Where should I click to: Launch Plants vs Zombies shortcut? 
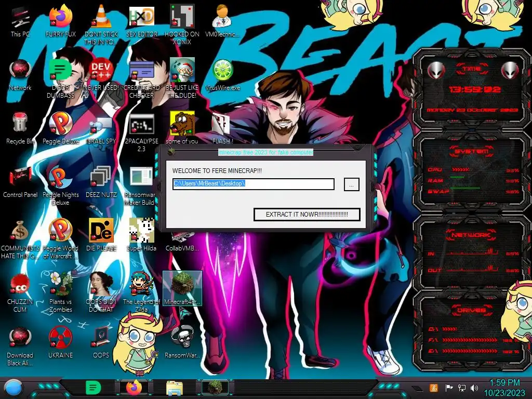pos(60,292)
